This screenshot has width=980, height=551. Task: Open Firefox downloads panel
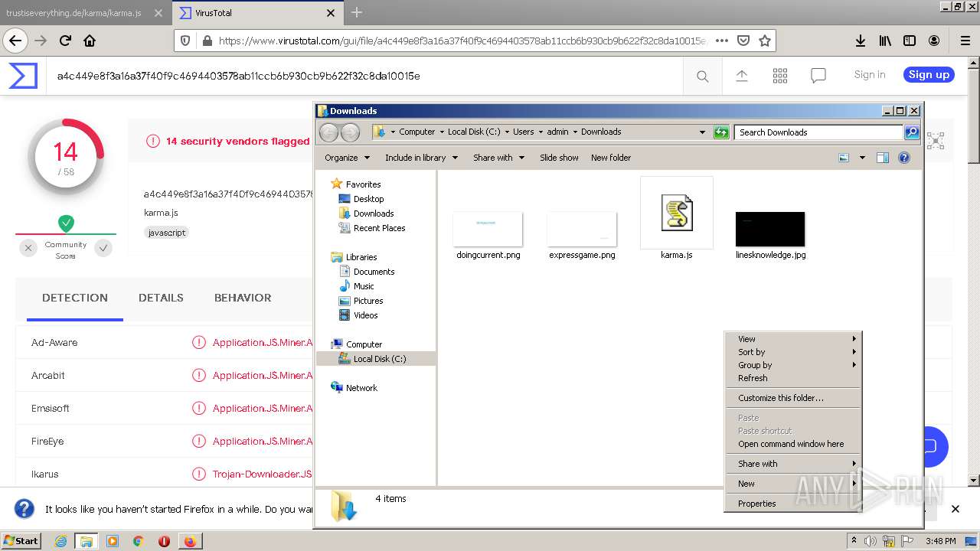point(861,41)
